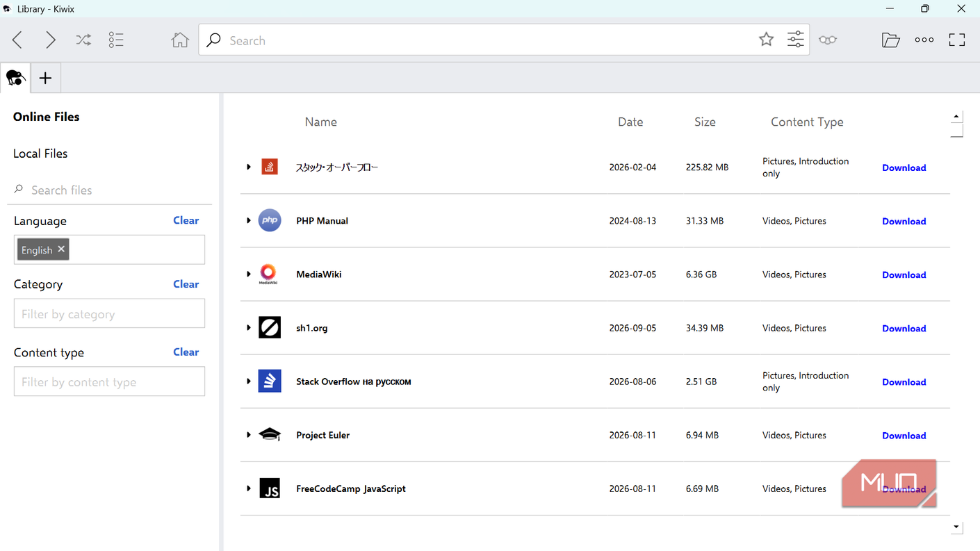Expand the PHP Manual row details
Viewport: 980px width, 551px height.
(x=248, y=220)
